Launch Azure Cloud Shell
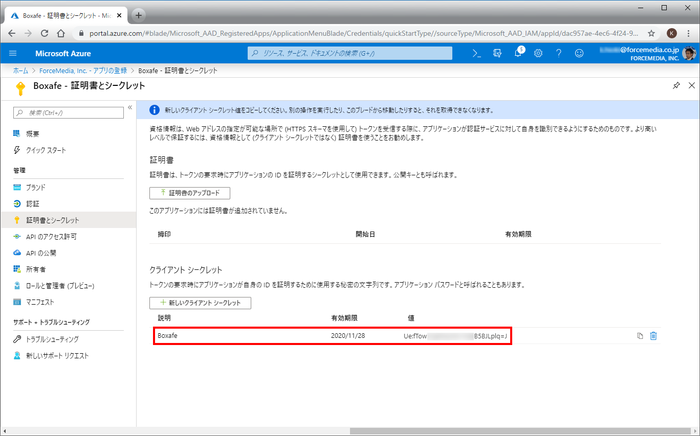Screen dimensions: 700x436 [476, 54]
